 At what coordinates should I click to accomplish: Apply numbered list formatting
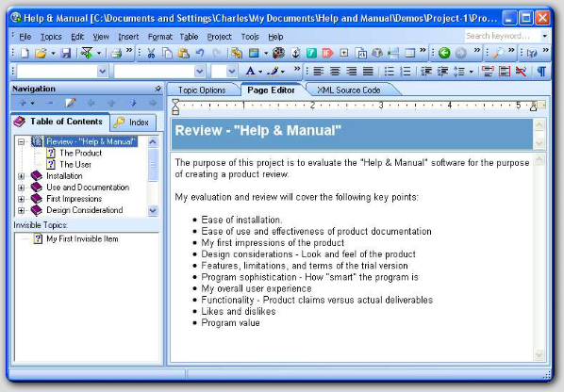coord(406,71)
